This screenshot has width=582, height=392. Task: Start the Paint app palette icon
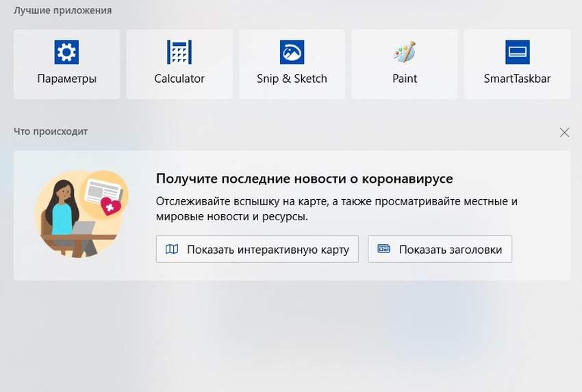(x=405, y=52)
